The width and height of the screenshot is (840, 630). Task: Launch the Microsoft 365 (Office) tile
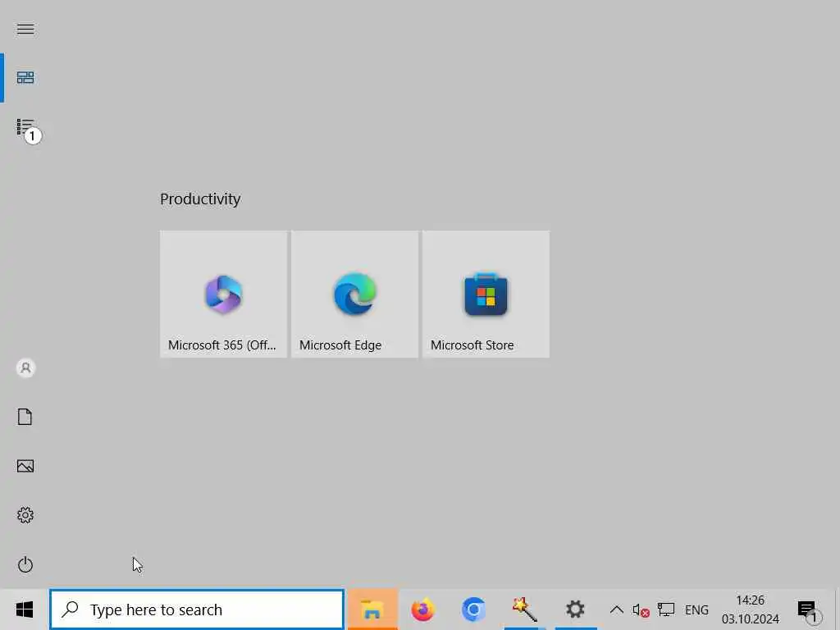[x=223, y=294]
